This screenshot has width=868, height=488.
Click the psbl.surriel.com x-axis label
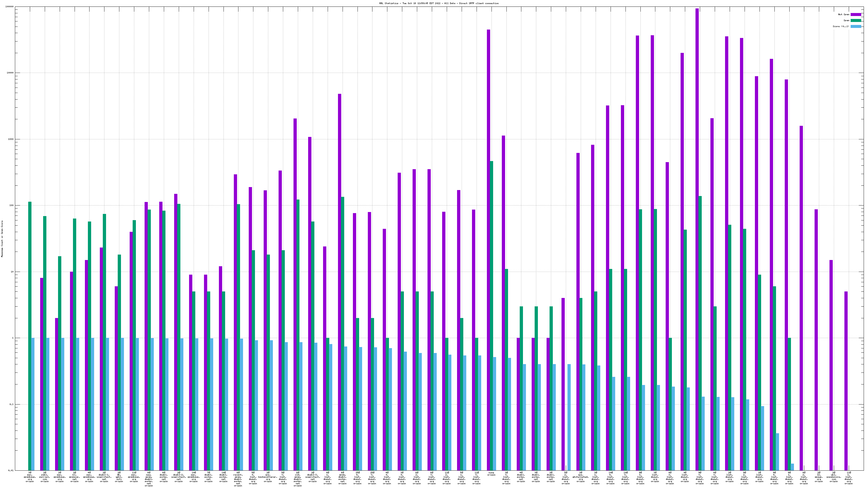click(44, 477)
